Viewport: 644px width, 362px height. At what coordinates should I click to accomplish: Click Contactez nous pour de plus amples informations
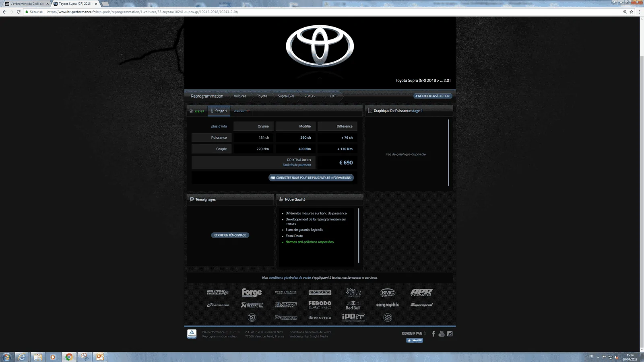pyautogui.click(x=311, y=178)
